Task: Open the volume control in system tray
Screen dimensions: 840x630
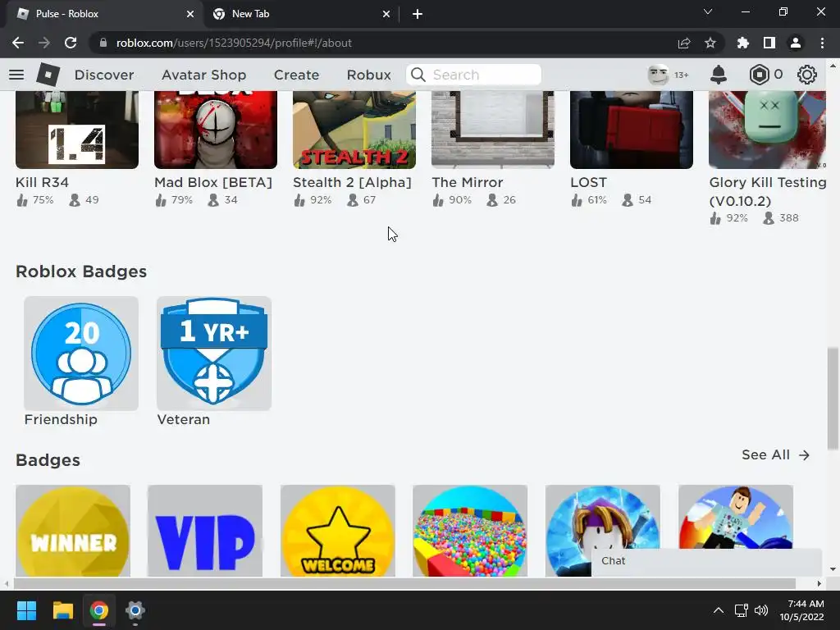Action: pyautogui.click(x=760, y=610)
